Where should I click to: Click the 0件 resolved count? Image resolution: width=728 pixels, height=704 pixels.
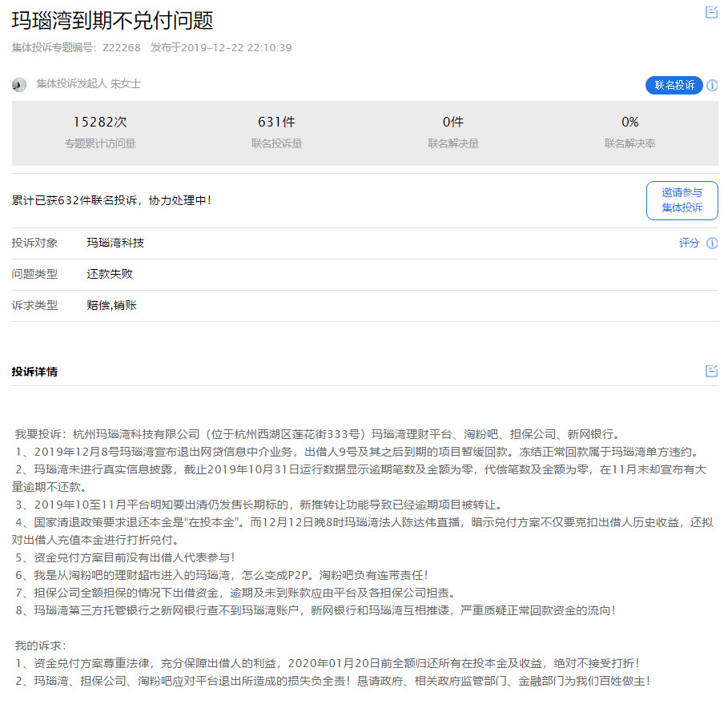click(453, 122)
